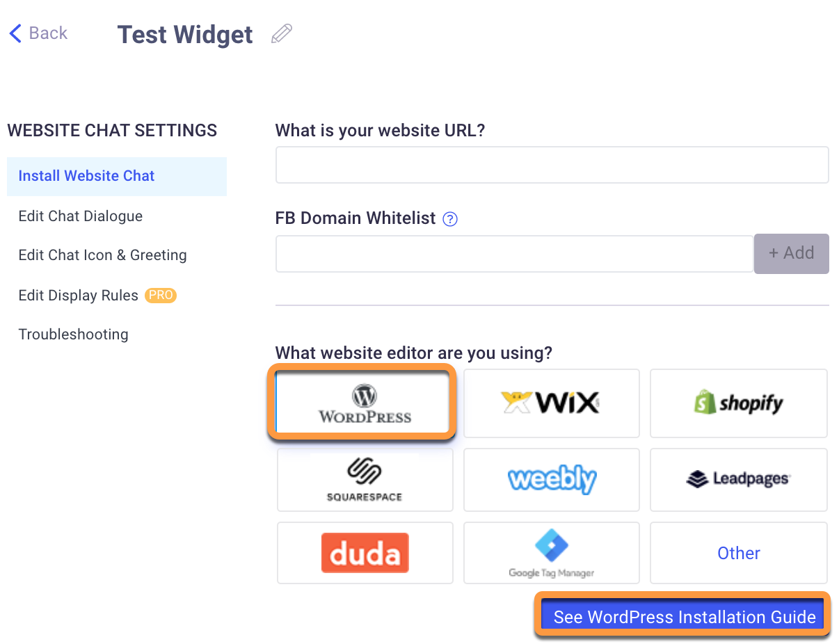
Task: Choose the Wix logo tile
Action: (551, 403)
